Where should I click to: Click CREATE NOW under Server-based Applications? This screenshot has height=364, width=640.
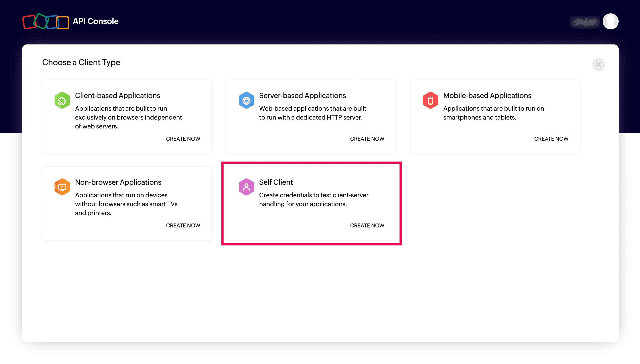pos(367,139)
